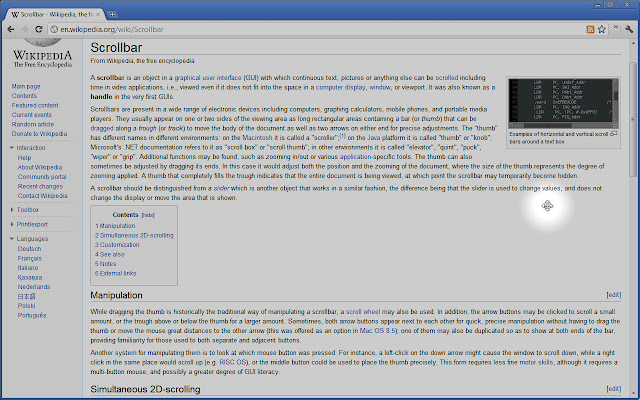
Task: Click the browser Back arrow
Action: 11,29
